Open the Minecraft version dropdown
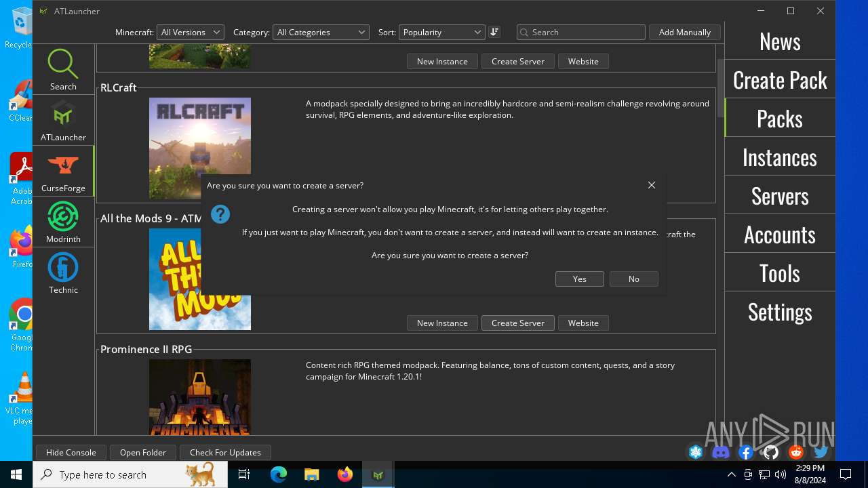The image size is (868, 488). (190, 32)
